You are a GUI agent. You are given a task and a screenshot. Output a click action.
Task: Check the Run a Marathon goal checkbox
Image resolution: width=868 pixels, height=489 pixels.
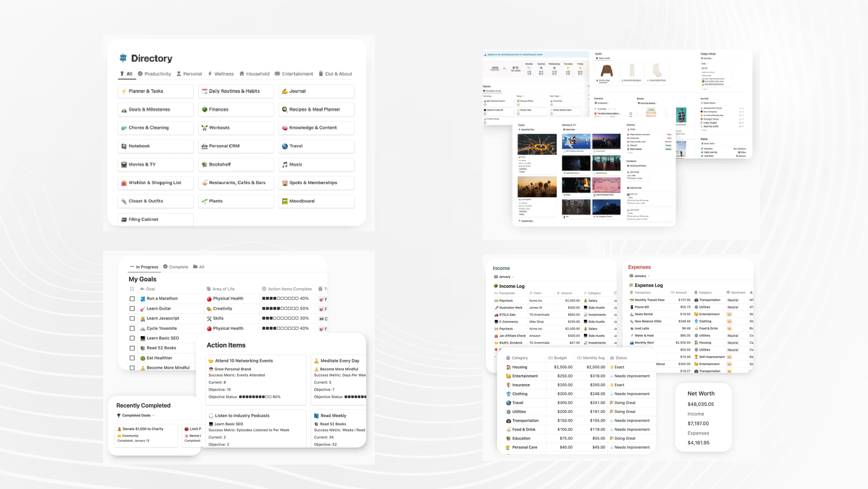click(x=132, y=299)
